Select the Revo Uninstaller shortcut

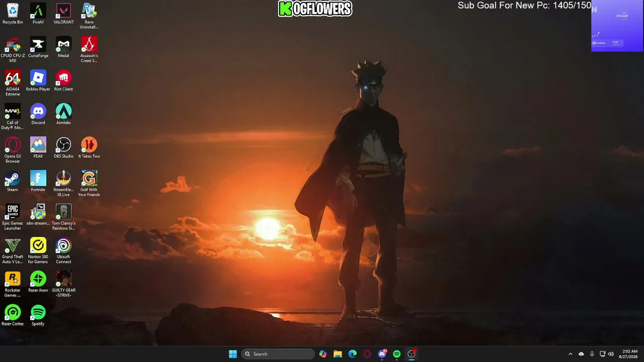coord(89,16)
